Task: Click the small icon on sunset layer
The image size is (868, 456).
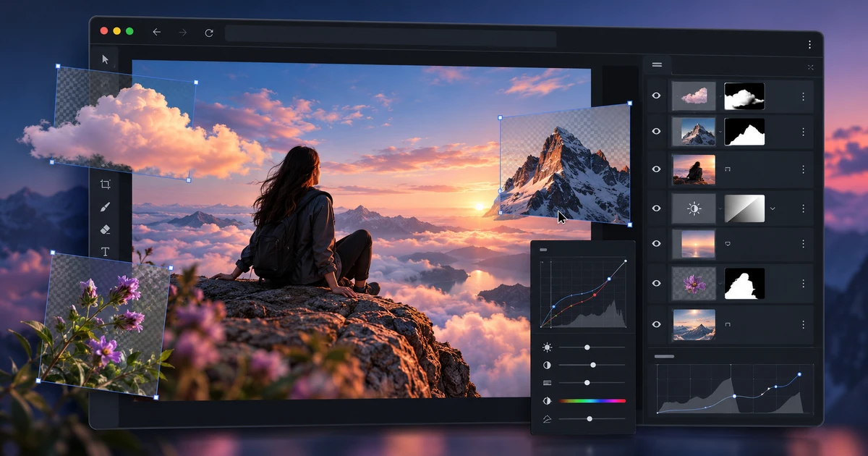Action: coord(727,244)
